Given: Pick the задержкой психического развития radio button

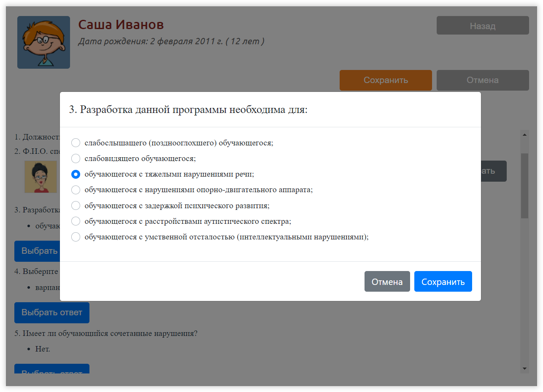Looking at the screenshot, I should tap(76, 206).
